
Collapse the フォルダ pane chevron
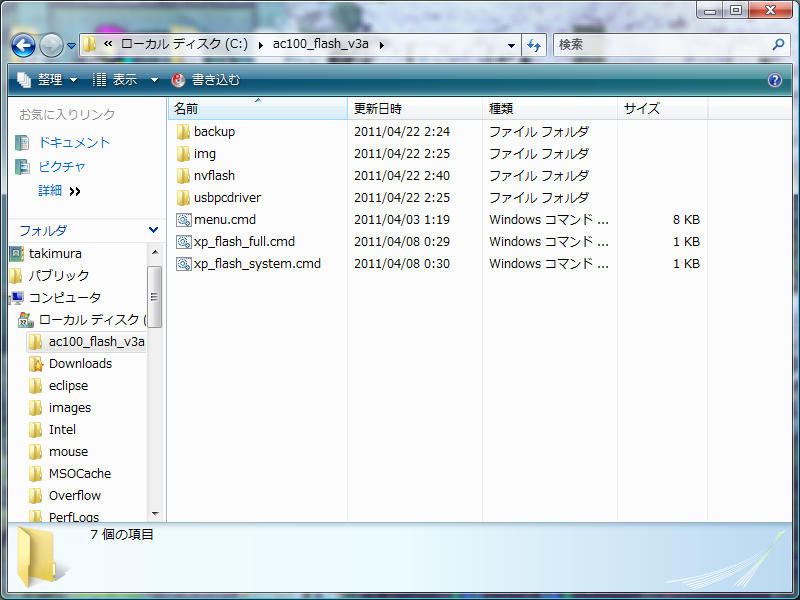153,230
